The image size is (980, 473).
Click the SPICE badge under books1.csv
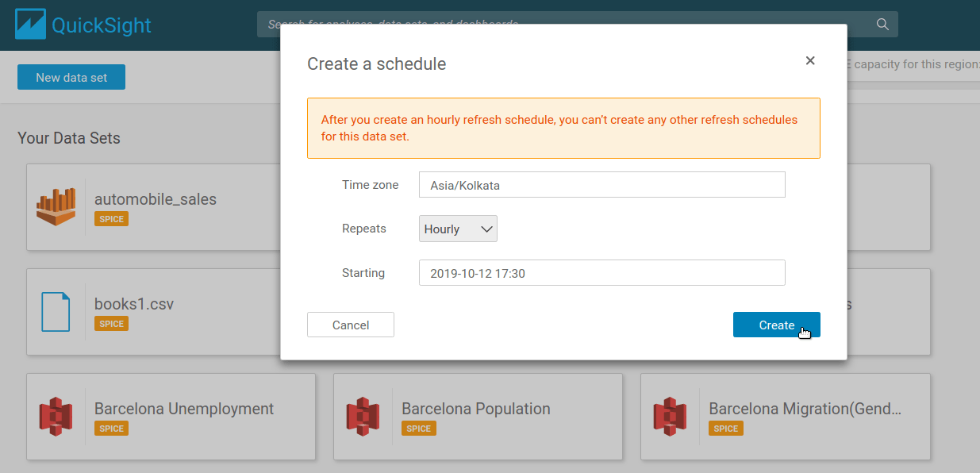point(110,323)
